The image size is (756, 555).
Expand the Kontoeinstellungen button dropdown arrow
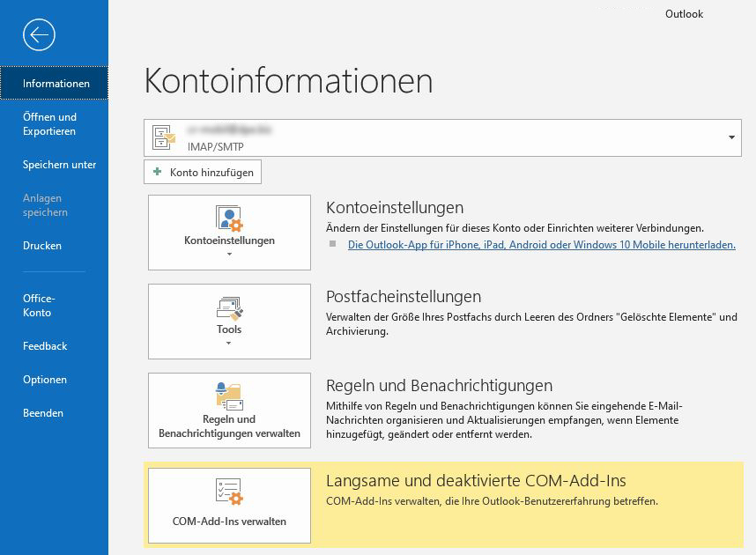229,255
